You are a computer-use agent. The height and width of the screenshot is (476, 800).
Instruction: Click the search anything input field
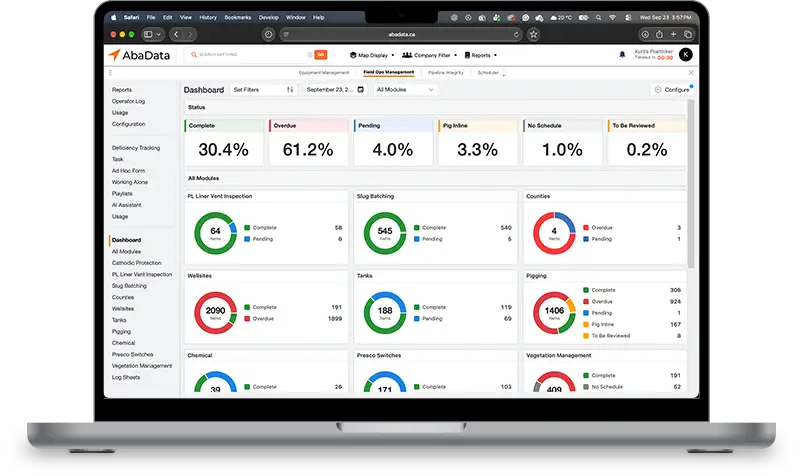click(x=252, y=55)
